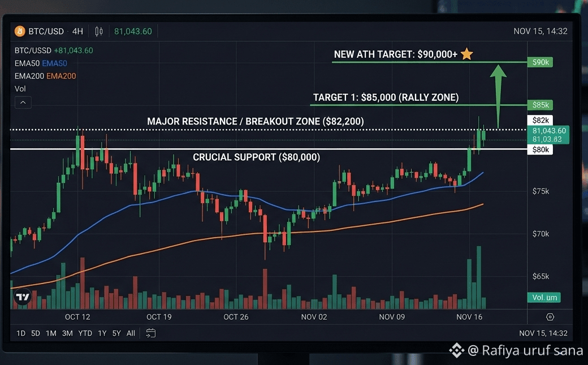This screenshot has width=588, height=365.
Task: Select the EMA200 indicator legend
Action: point(45,76)
